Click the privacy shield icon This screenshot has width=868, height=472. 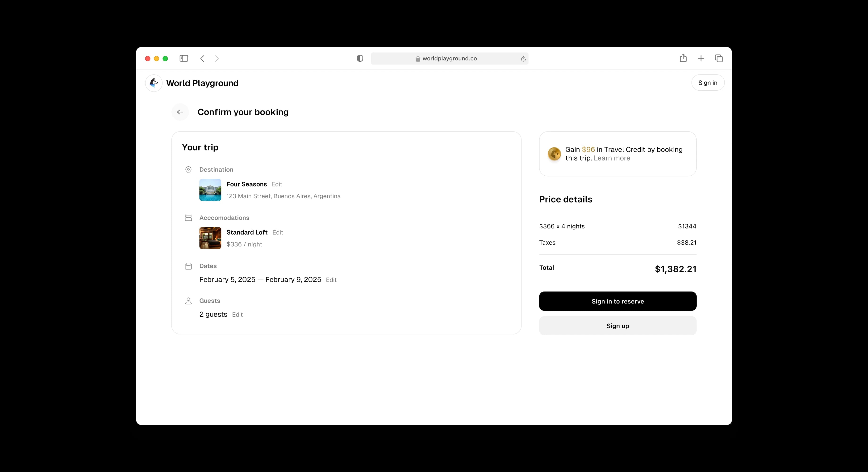coord(360,58)
